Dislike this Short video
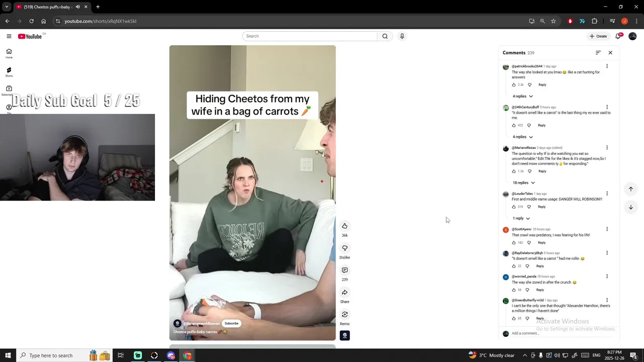 click(x=345, y=248)
